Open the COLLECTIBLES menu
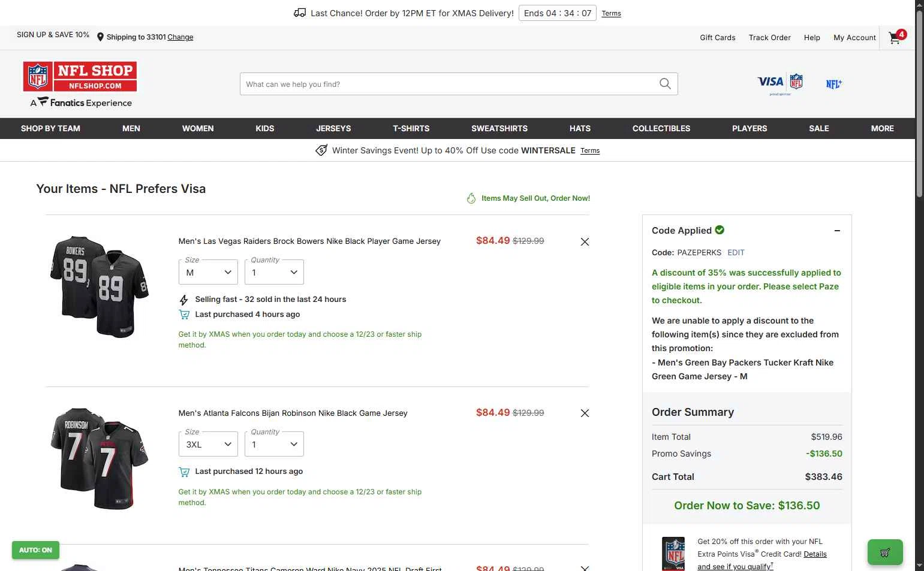The height and width of the screenshot is (571, 924). pos(661,128)
